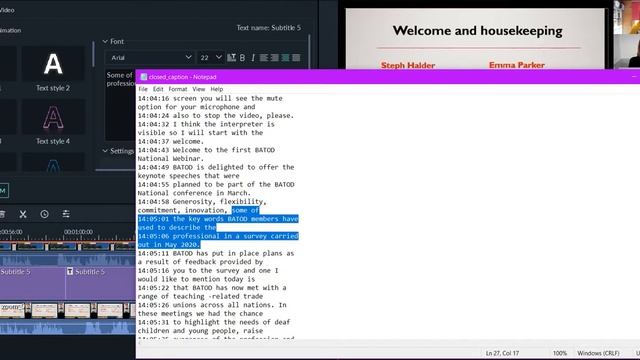The image size is (640, 360).
Task: Click the scissors split tool in timeline toolbar
Action: tap(23, 214)
